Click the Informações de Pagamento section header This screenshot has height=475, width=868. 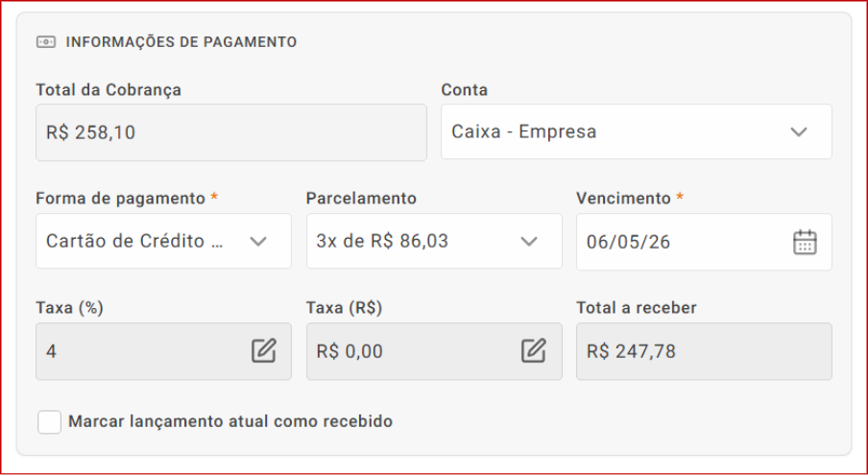click(181, 42)
